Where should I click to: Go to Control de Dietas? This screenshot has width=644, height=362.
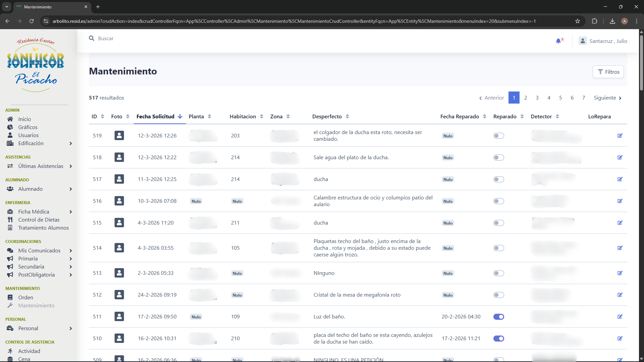[39, 220]
